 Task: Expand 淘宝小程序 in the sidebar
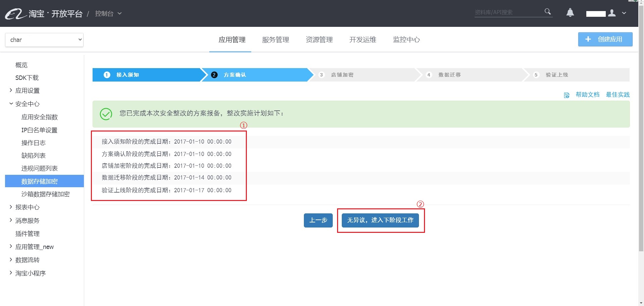(11, 273)
